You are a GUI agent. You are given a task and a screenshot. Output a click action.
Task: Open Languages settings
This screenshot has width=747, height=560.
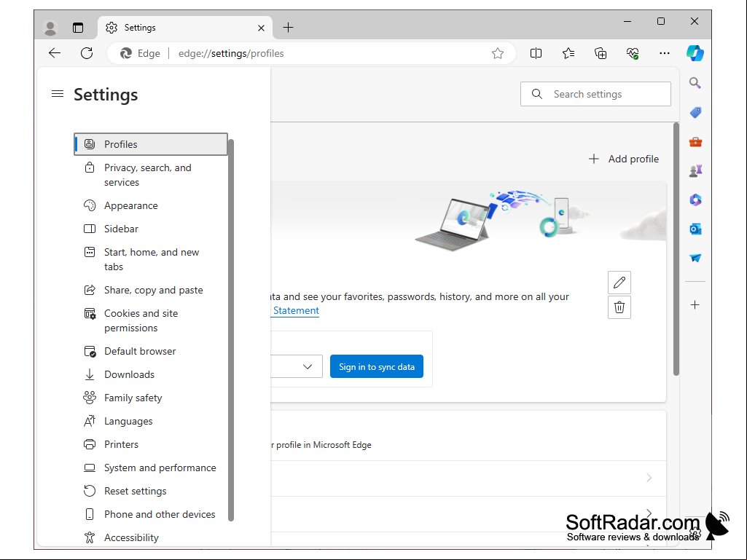151,422
